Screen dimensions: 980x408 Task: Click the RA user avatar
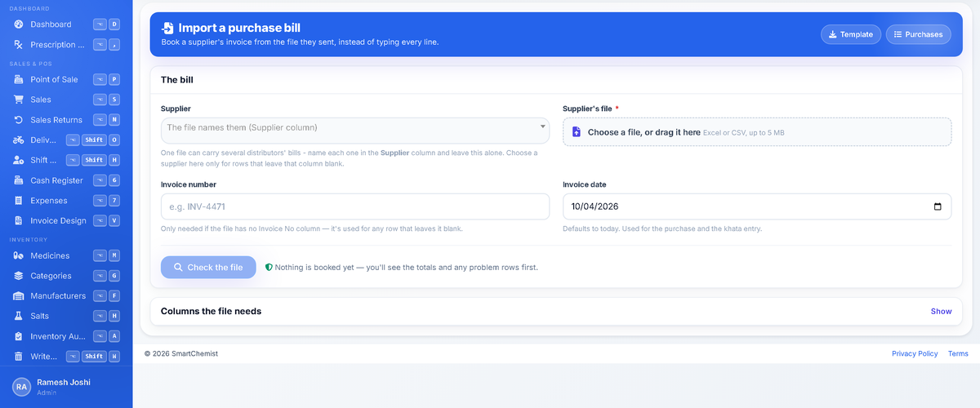pyautogui.click(x=22, y=387)
